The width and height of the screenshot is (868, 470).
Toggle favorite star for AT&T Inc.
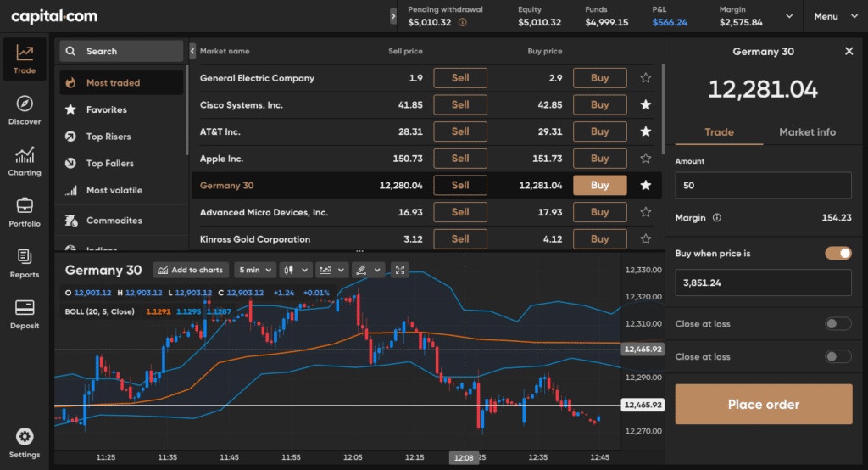tap(645, 131)
